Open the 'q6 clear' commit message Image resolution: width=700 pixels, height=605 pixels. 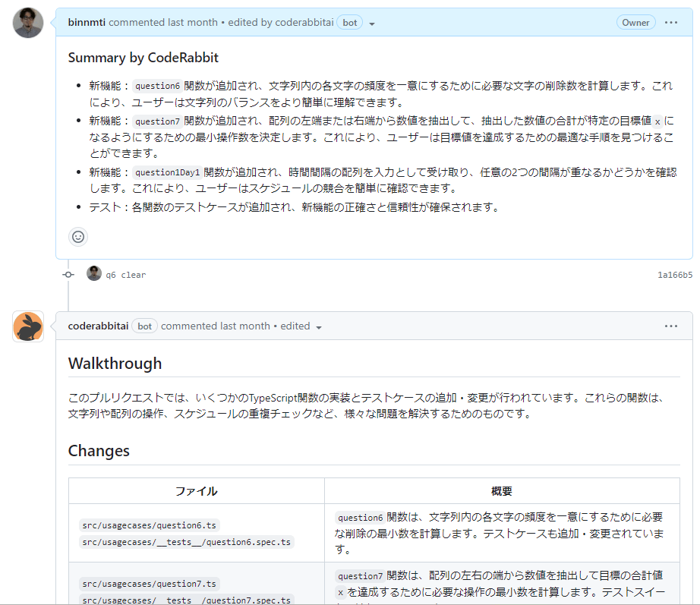(x=126, y=275)
